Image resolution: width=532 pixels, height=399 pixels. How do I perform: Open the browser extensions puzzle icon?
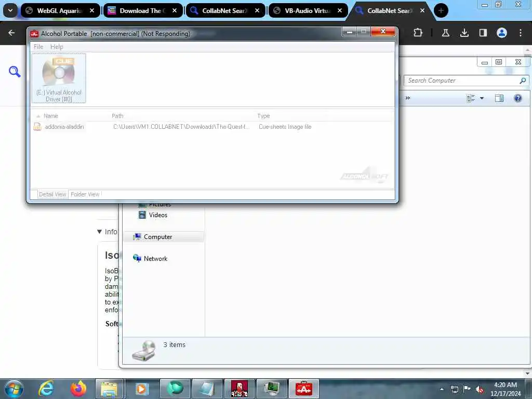click(418, 33)
